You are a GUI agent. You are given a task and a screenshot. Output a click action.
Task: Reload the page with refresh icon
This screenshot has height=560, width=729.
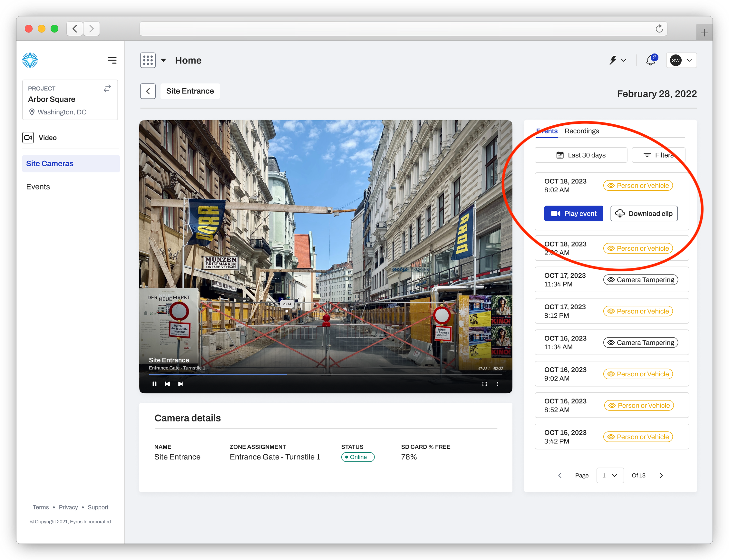click(659, 29)
